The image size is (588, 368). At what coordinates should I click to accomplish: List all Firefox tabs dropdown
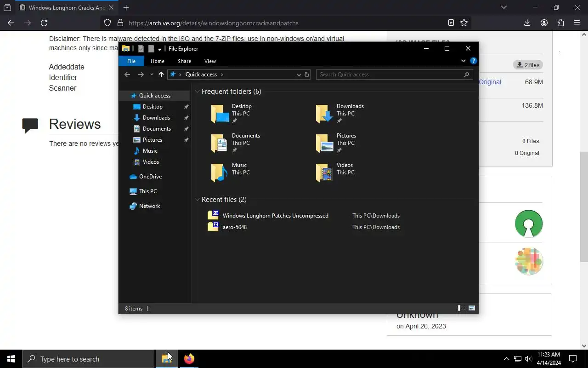504,7
